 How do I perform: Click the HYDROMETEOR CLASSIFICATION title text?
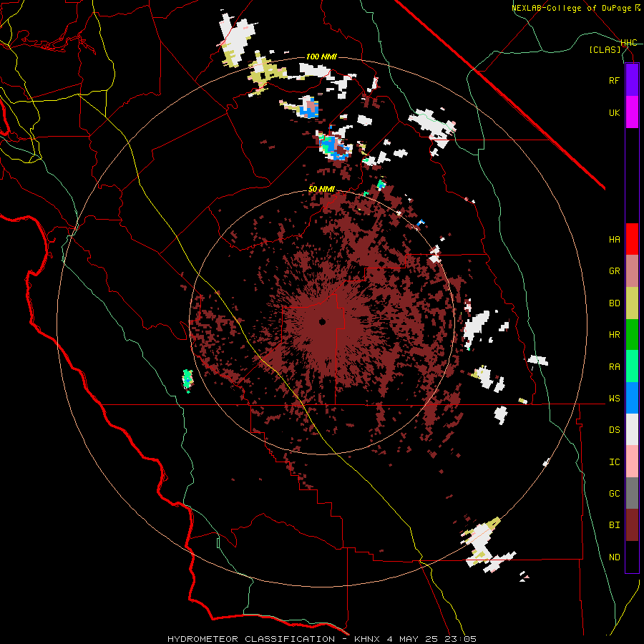(x=251, y=639)
